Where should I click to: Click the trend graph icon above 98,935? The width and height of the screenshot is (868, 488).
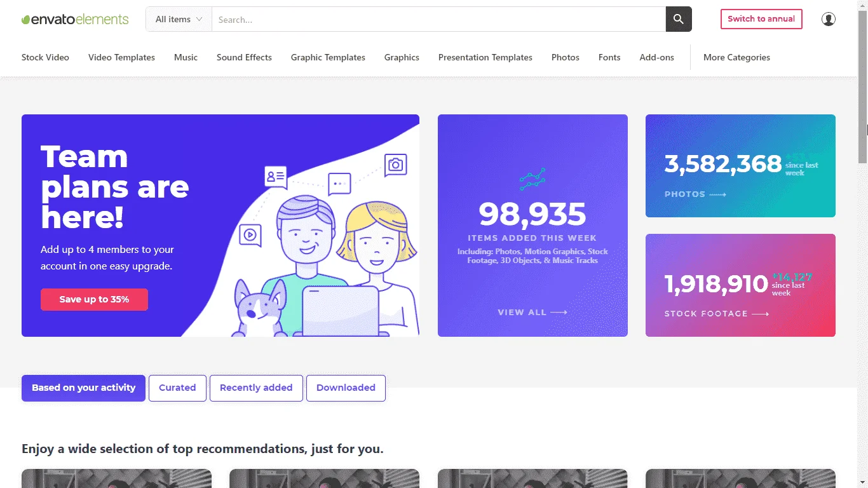[x=532, y=180]
